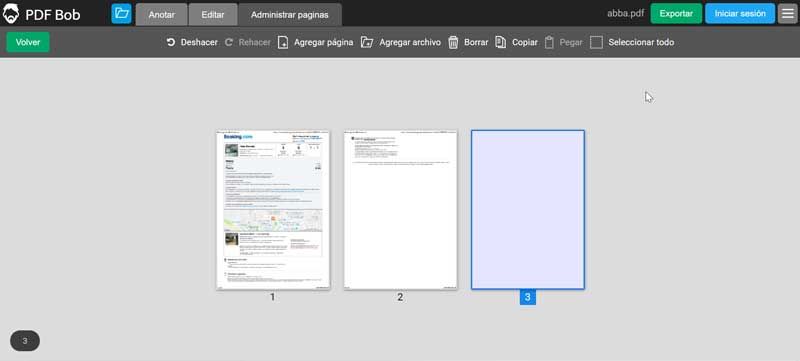800x361 pixels.
Task: Click the Exportar button
Action: click(x=676, y=14)
